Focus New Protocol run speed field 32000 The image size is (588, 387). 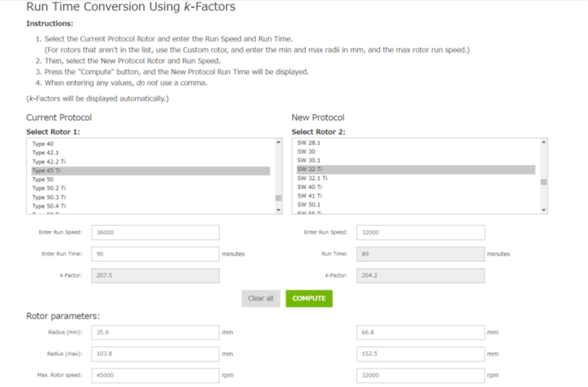point(421,233)
